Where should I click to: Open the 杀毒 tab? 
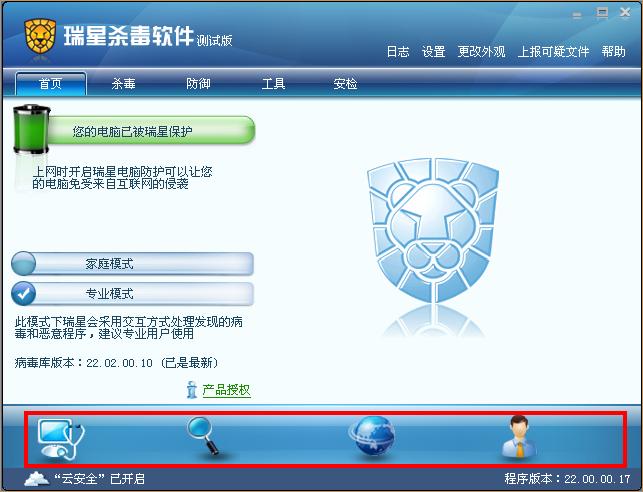(123, 84)
